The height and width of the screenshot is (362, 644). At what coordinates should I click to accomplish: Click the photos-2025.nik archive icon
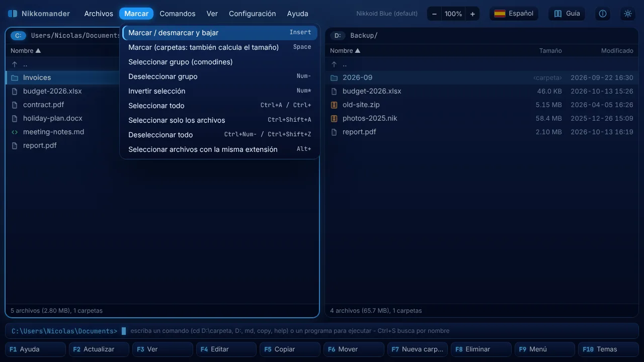(x=334, y=119)
